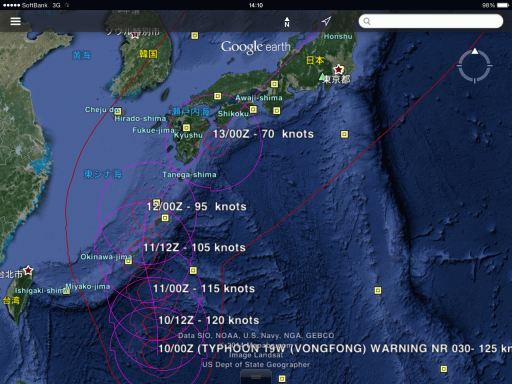Open the hamburger menu

(x=15, y=21)
